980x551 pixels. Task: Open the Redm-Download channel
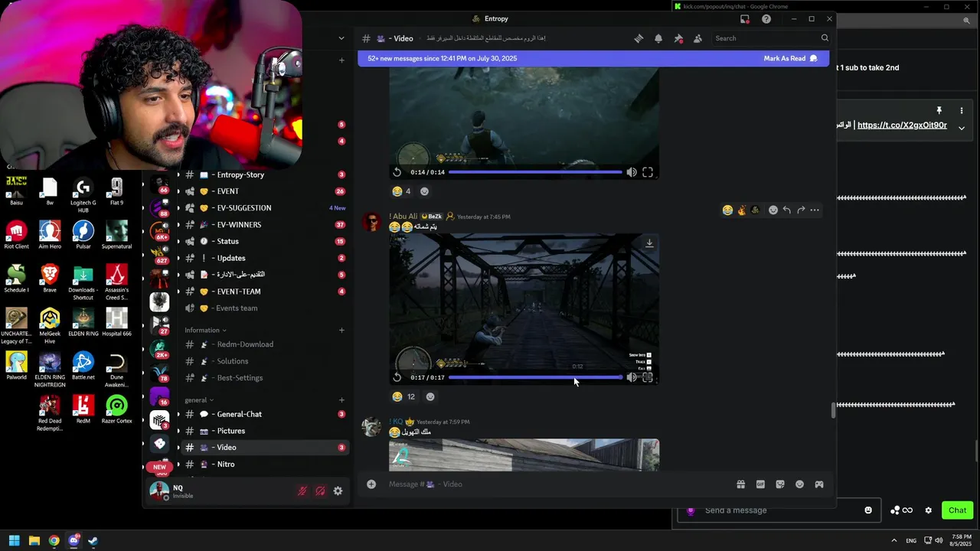tap(264, 344)
